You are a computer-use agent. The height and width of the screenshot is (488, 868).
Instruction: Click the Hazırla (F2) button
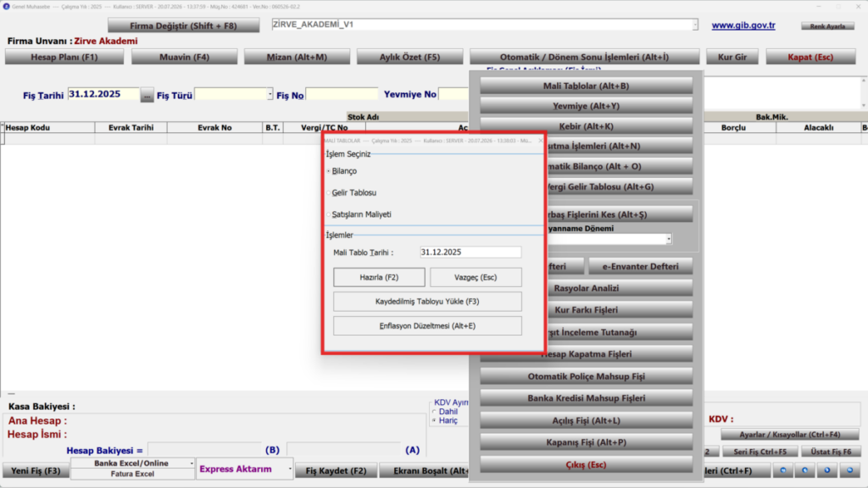tap(379, 277)
